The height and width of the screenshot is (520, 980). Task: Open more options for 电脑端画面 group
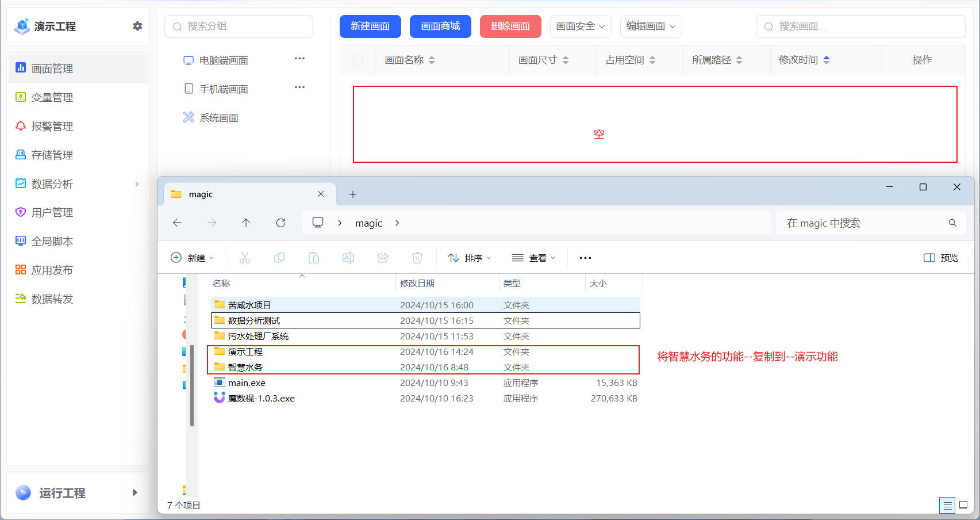[299, 59]
